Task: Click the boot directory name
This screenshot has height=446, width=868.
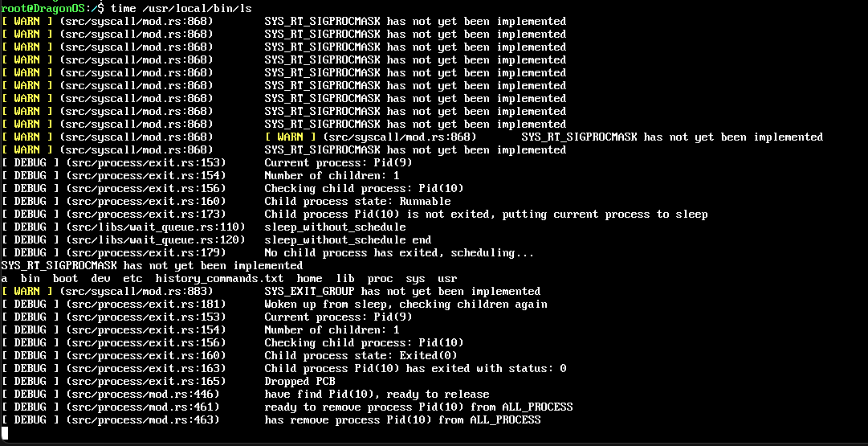Action: [65, 278]
